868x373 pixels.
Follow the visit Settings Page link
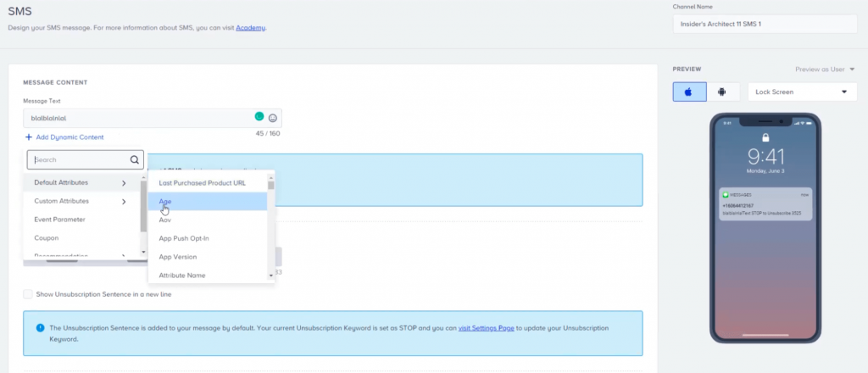pyautogui.click(x=493, y=327)
